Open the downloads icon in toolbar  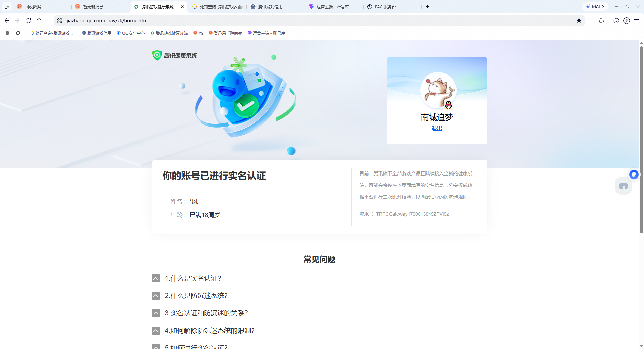pos(616,21)
